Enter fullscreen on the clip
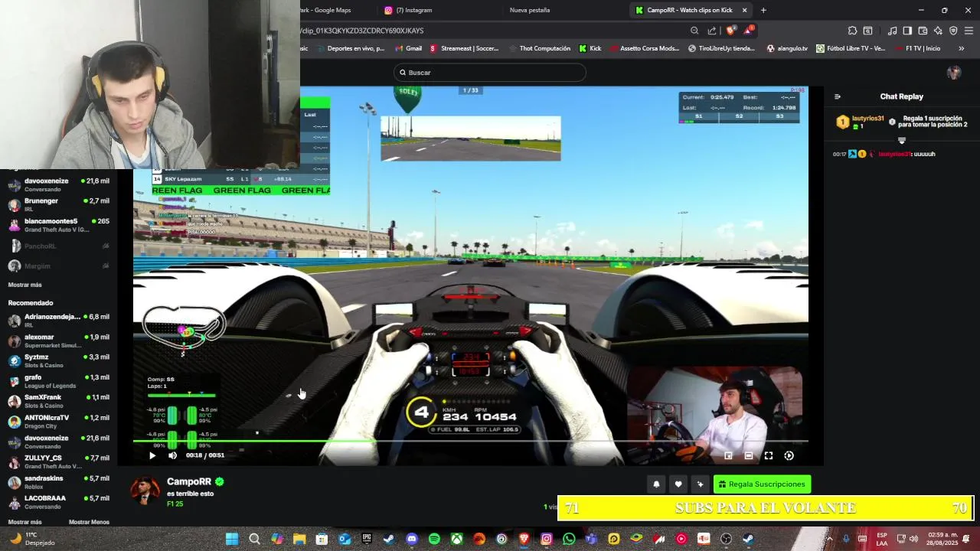 [769, 455]
